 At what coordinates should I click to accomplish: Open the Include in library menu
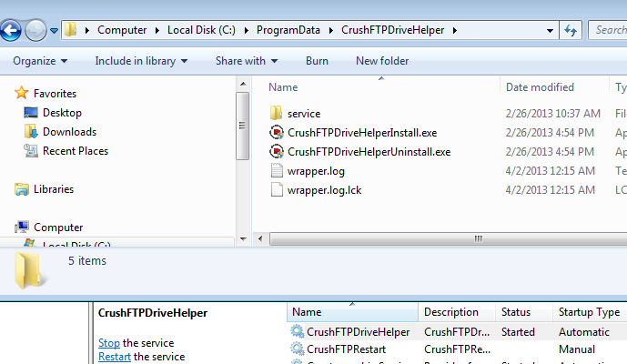point(141,61)
